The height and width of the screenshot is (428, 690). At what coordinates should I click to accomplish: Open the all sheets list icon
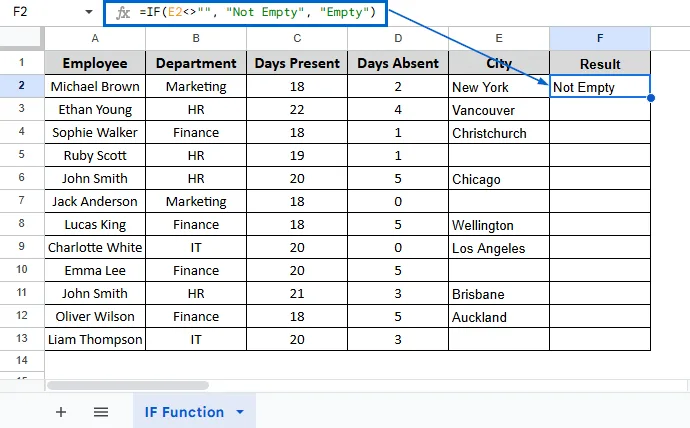101,412
